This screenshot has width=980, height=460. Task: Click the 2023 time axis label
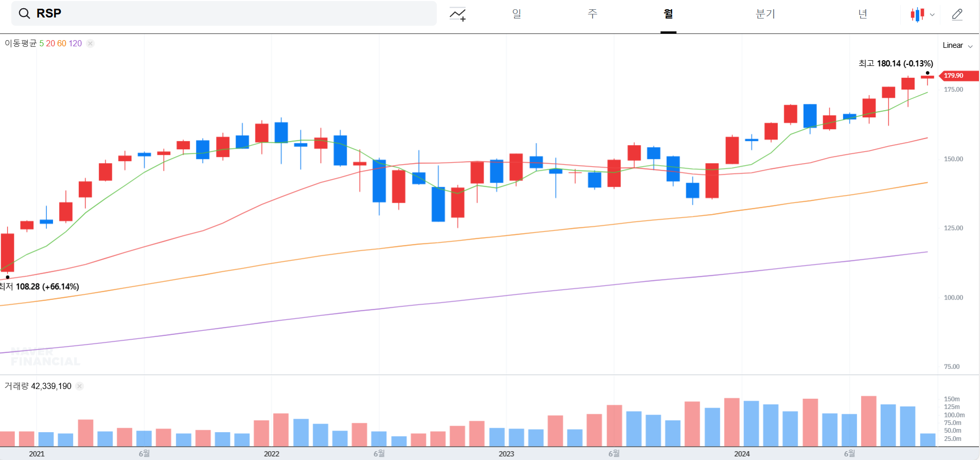(506, 454)
